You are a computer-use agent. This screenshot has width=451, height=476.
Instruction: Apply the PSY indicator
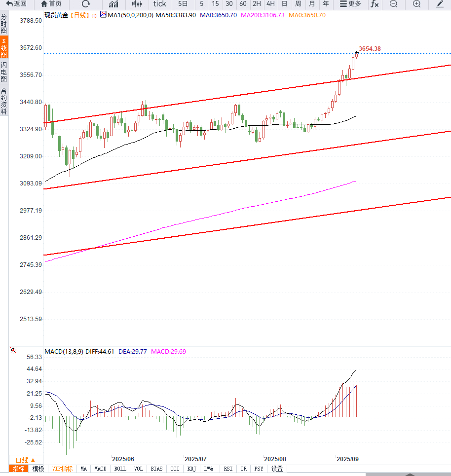(259, 469)
